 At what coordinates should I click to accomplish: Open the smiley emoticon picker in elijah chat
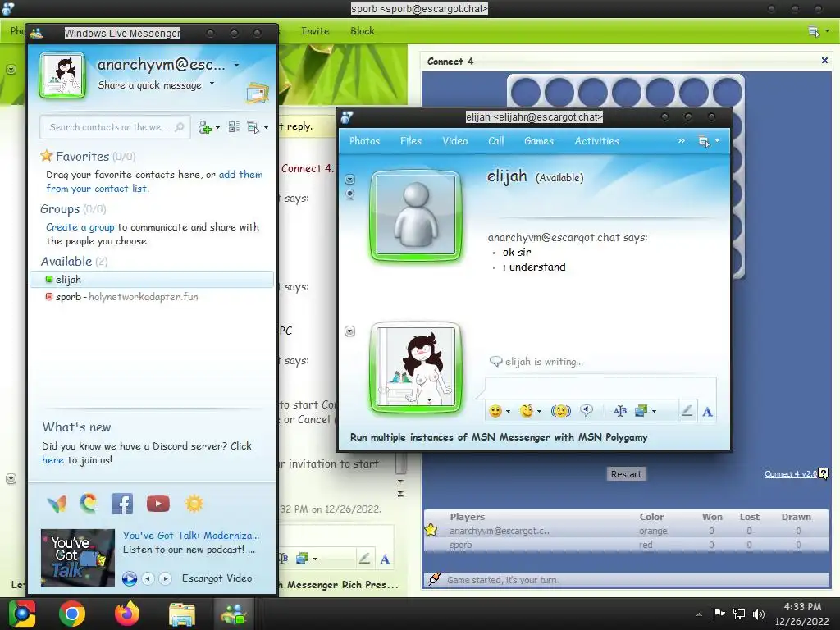click(x=495, y=411)
